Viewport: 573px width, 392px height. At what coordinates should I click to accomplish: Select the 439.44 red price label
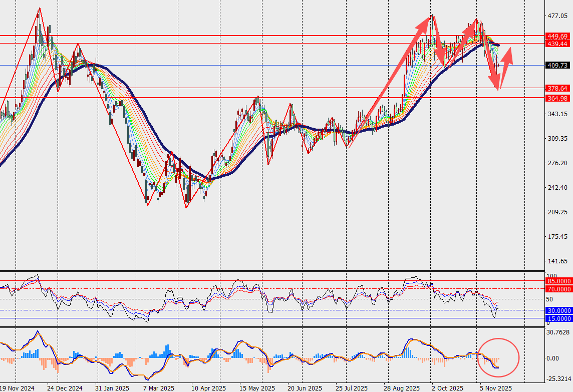pos(558,44)
